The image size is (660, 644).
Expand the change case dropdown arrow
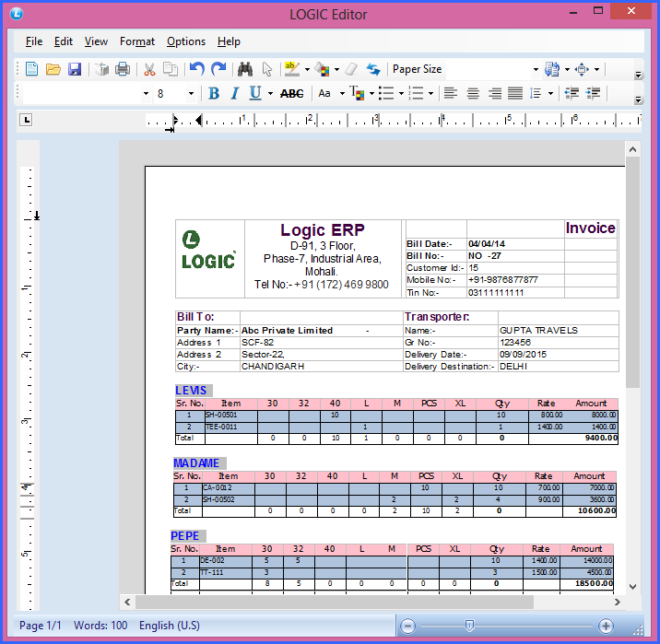[342, 93]
